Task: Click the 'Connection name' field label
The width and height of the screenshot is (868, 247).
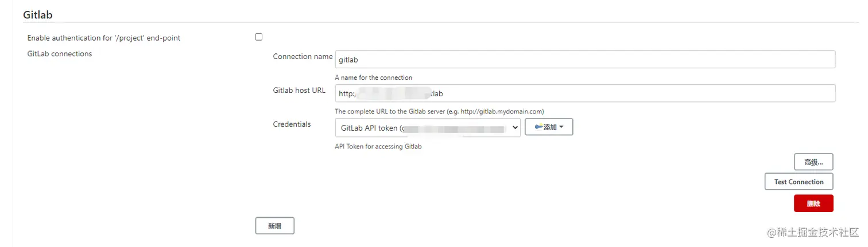Action: point(303,57)
